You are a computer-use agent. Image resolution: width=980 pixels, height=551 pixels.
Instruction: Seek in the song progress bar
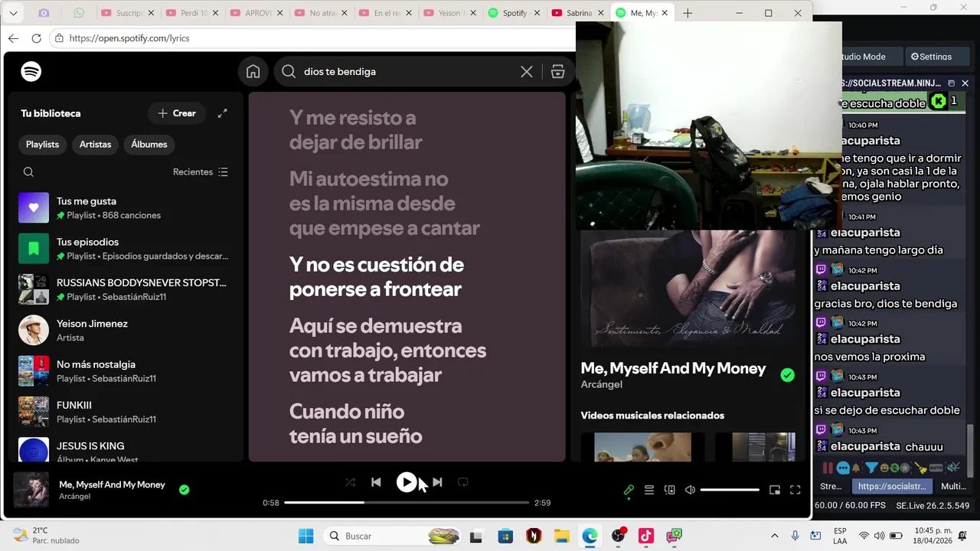407,503
